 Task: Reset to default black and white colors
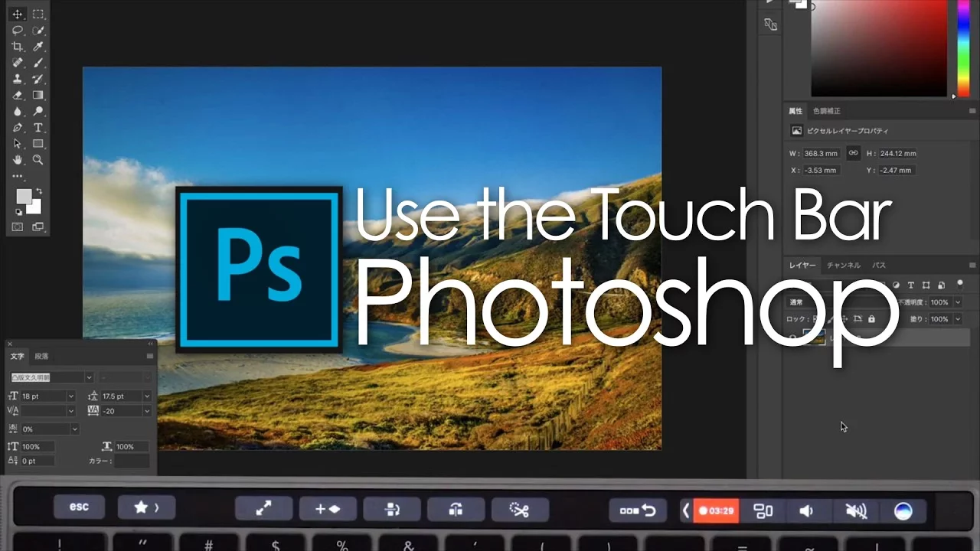point(18,210)
